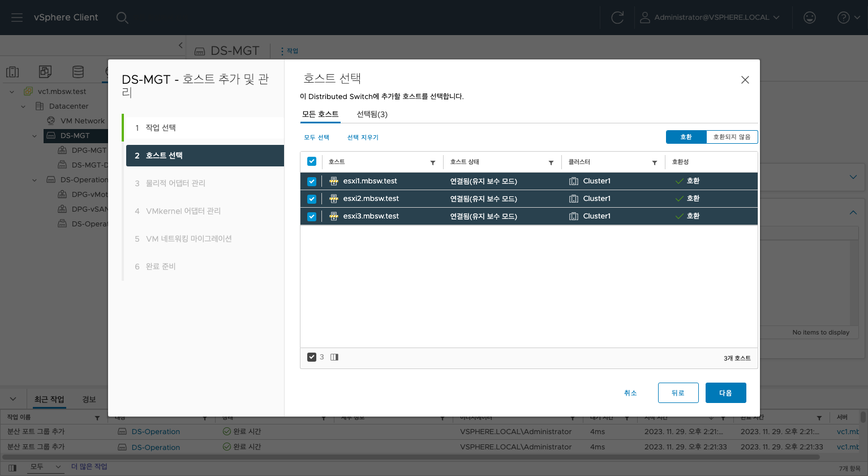Toggle the select-all hosts header checkbox

coord(312,161)
